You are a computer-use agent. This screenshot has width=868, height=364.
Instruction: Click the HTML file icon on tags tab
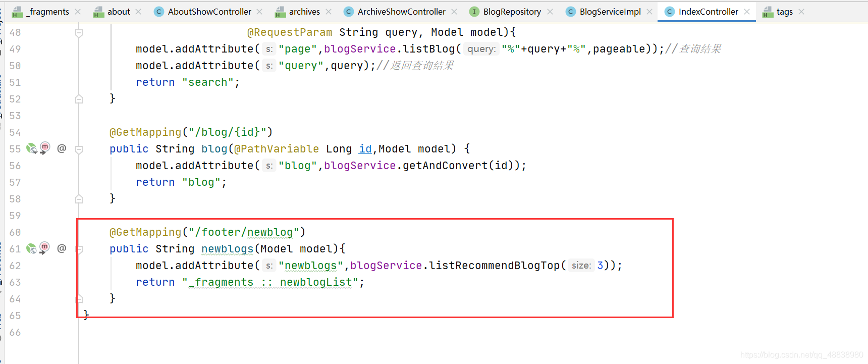click(768, 12)
